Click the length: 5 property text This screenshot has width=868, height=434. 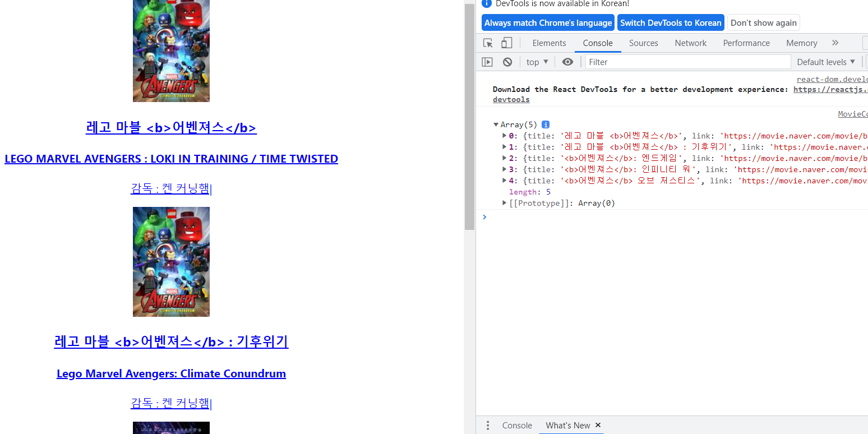529,192
